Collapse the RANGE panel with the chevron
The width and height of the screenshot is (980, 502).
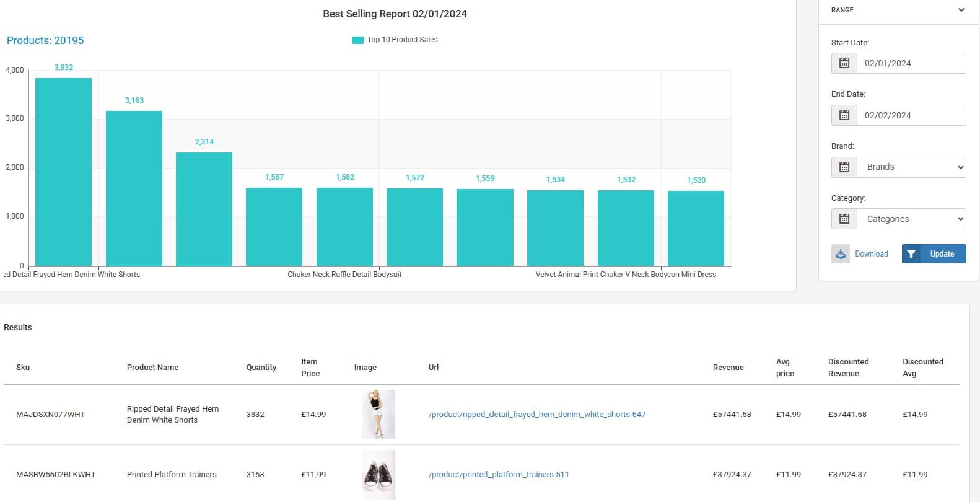(x=961, y=10)
